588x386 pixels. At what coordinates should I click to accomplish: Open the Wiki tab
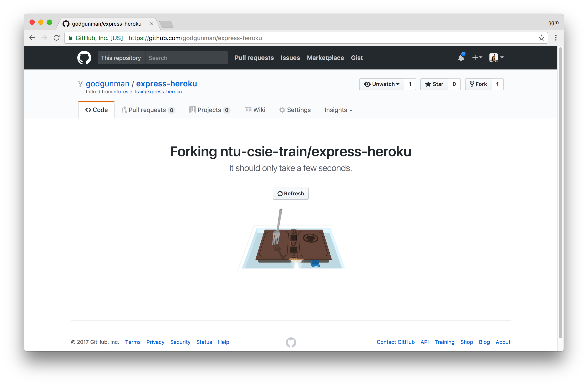(255, 110)
